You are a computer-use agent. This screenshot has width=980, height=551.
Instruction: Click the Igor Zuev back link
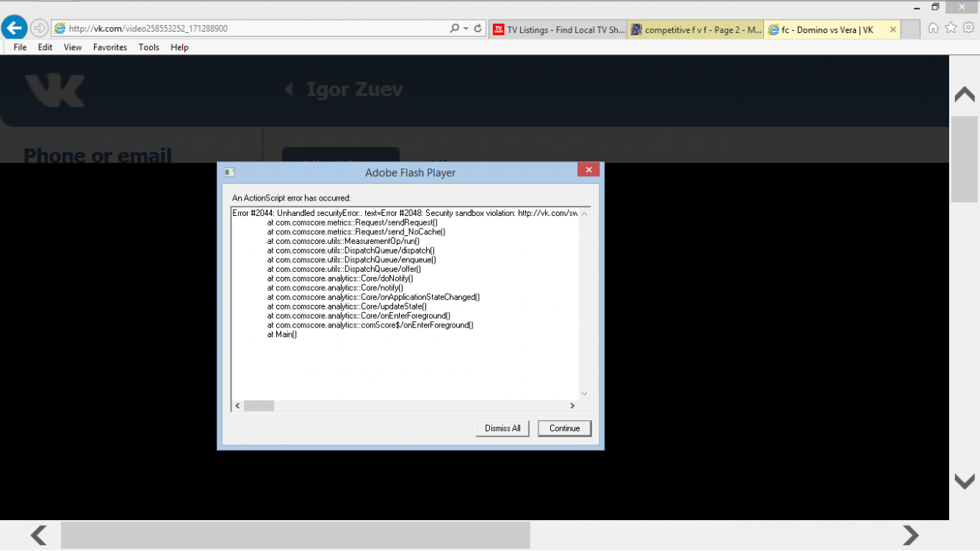(344, 90)
